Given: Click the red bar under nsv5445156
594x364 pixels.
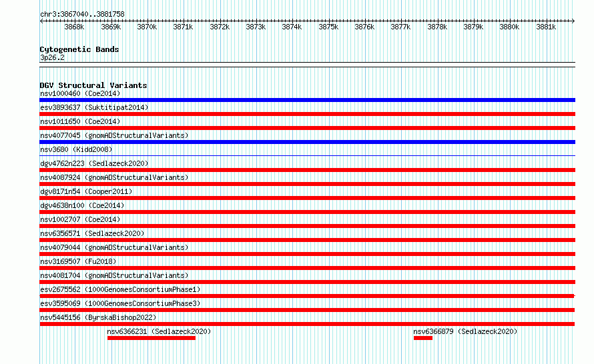Looking at the screenshot, I should (307, 324).
